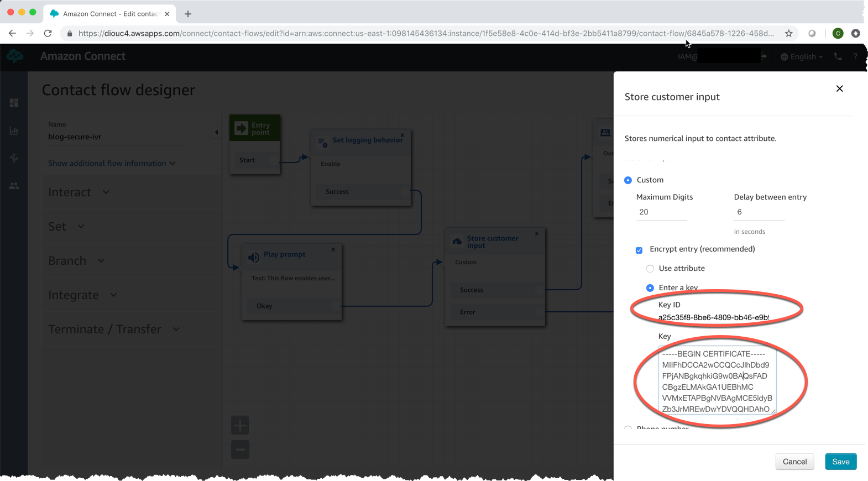Image resolution: width=868 pixels, height=481 pixels.
Task: Select the Enter a key radio option
Action: click(x=650, y=288)
